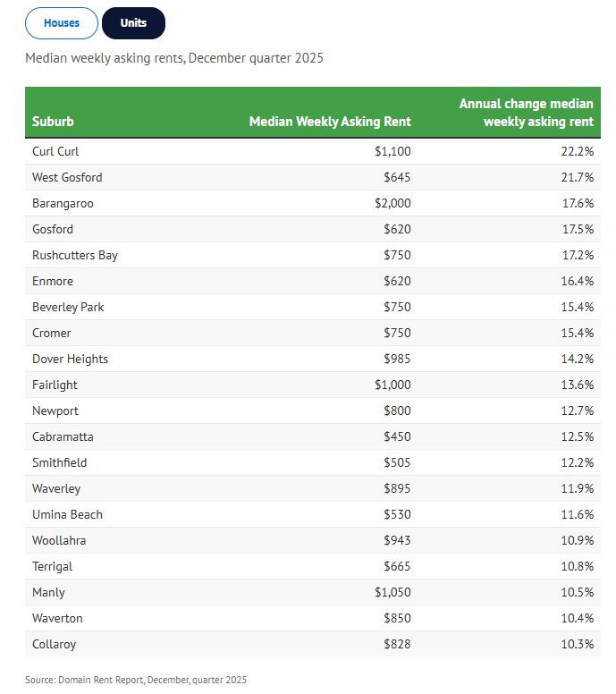Viewport: 616px width, 694px height.
Task: Select the Units tab
Action: pos(133,23)
